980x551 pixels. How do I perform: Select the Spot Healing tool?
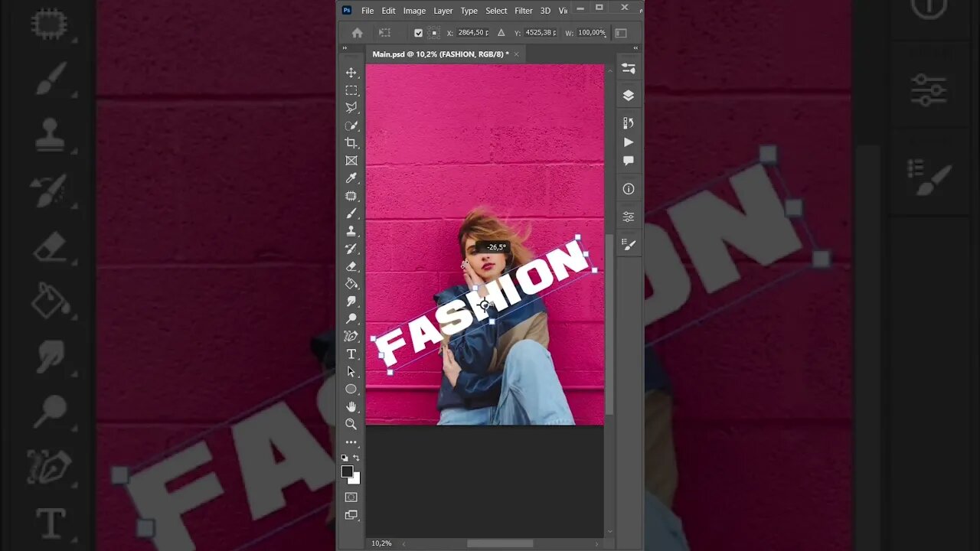pos(351,196)
